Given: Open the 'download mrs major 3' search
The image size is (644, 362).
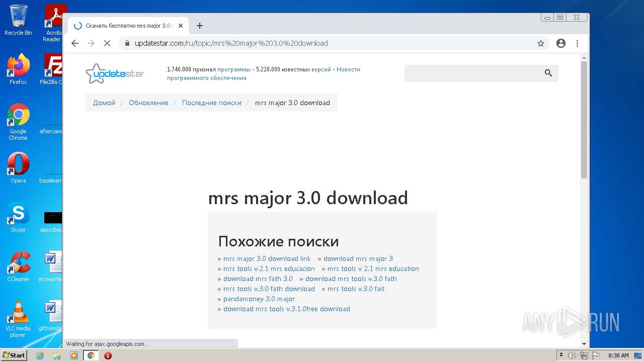Looking at the screenshot, I should tap(358, 258).
